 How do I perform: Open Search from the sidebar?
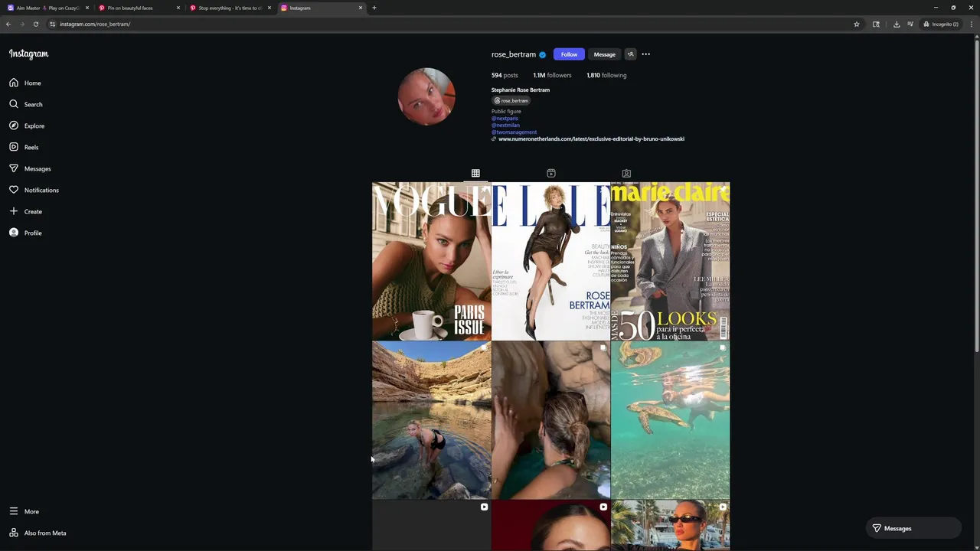pyautogui.click(x=26, y=104)
